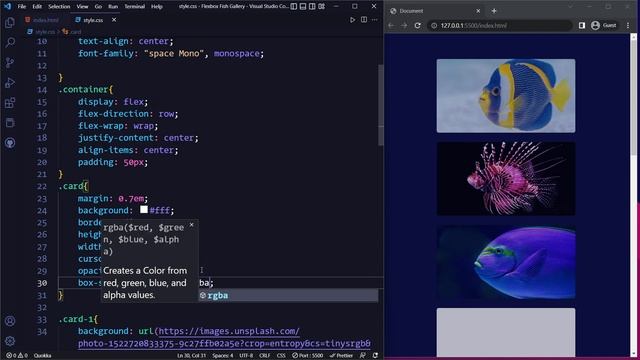
Task: Open the Edit menu
Action: (x=37, y=7)
